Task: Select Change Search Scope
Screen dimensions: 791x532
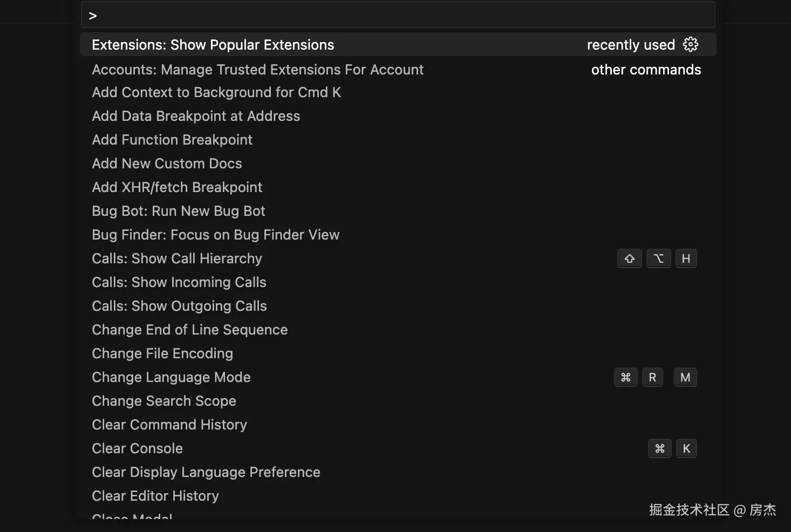Action: click(164, 401)
